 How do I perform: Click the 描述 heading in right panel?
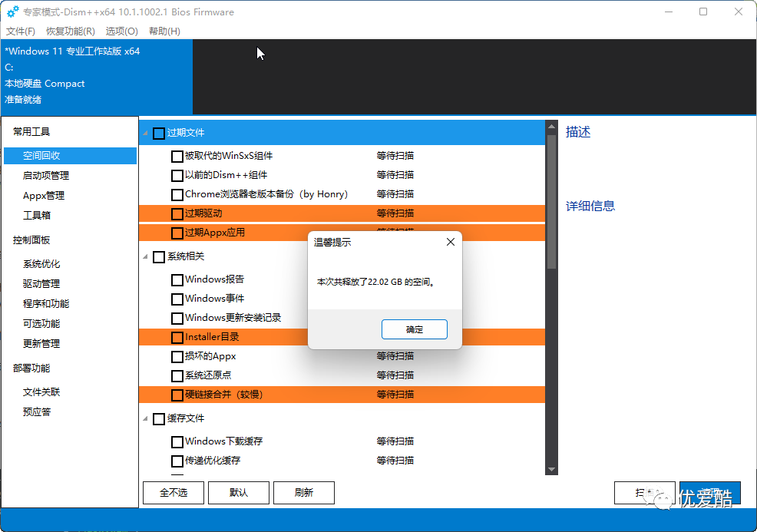coord(578,132)
